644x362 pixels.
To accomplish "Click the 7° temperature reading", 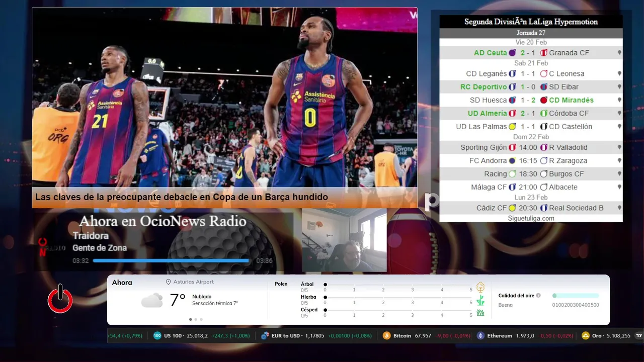I will (178, 300).
